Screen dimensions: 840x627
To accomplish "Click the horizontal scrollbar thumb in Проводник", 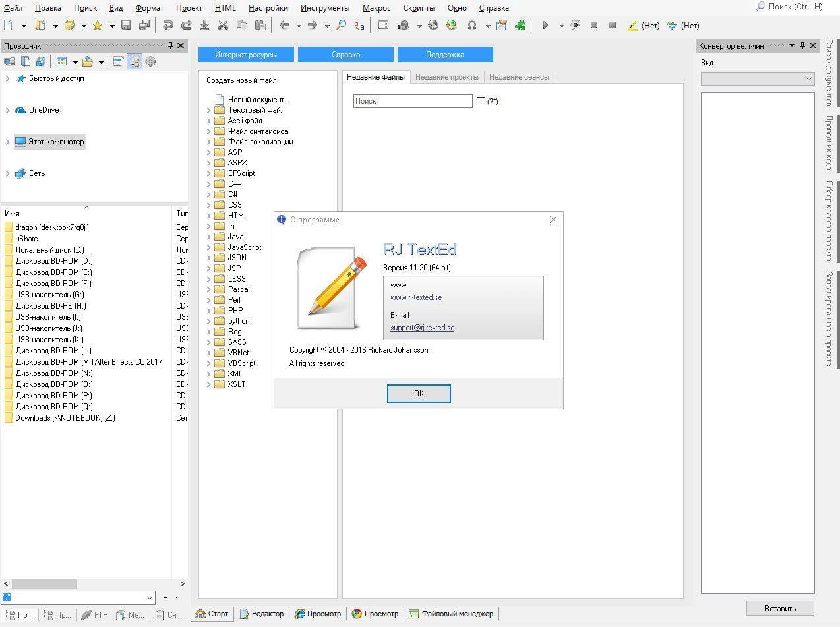I will pyautogui.click(x=44, y=583).
